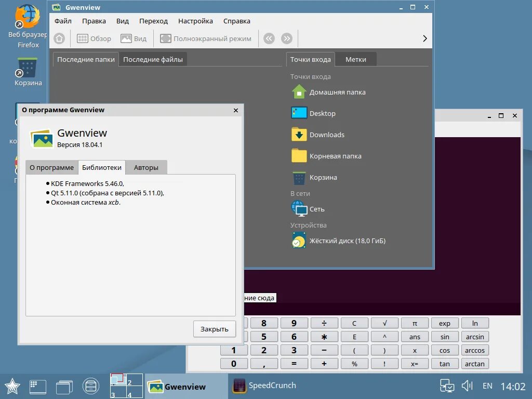This screenshot has height=399, width=532.
Task: Select the Последние файлы tab
Action: (x=153, y=59)
